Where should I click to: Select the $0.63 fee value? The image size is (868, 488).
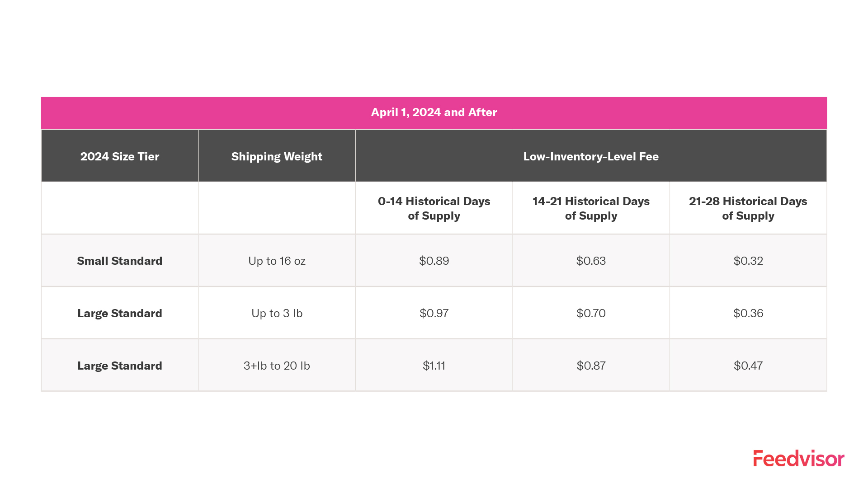591,261
